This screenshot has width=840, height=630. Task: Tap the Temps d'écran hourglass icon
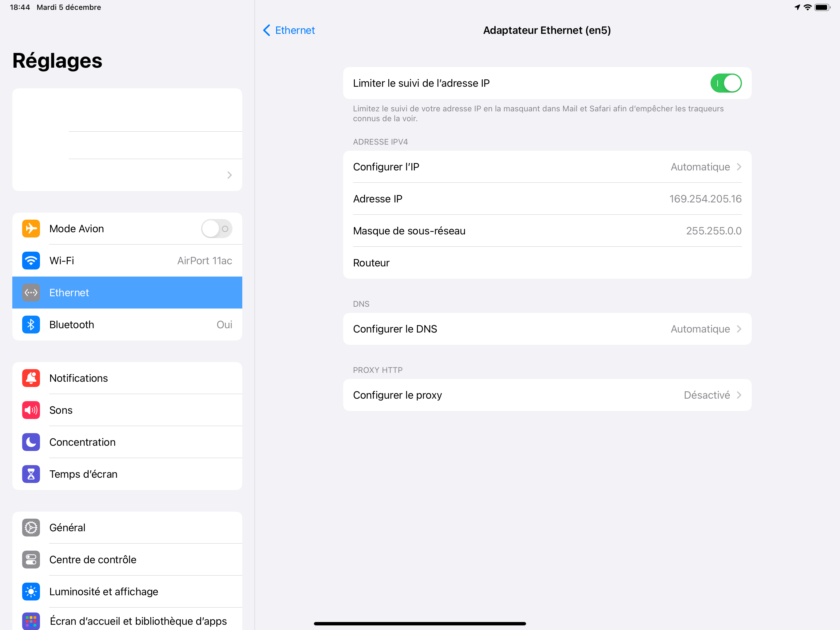31,474
